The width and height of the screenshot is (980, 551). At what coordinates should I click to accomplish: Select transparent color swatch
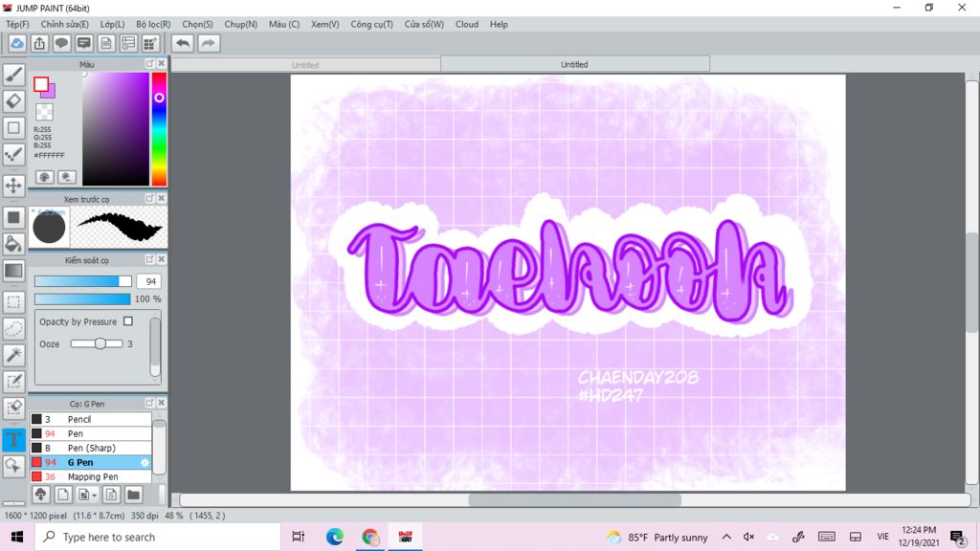(x=44, y=112)
